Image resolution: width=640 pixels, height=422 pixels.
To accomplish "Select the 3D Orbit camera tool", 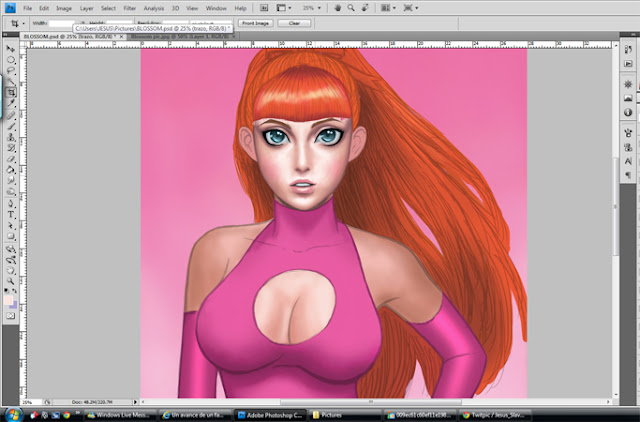I will coord(11,260).
